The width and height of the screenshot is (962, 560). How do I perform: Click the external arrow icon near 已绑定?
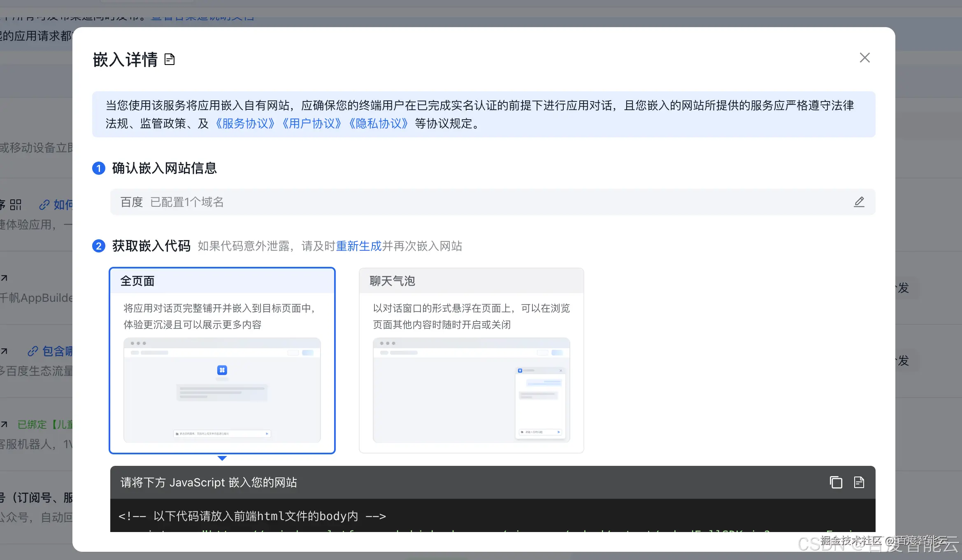click(x=4, y=424)
